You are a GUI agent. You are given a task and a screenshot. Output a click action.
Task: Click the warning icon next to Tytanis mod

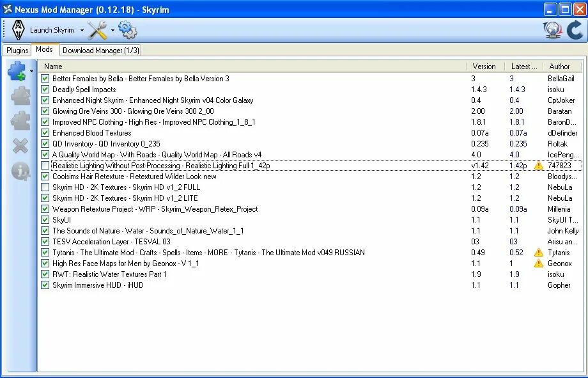539,253
